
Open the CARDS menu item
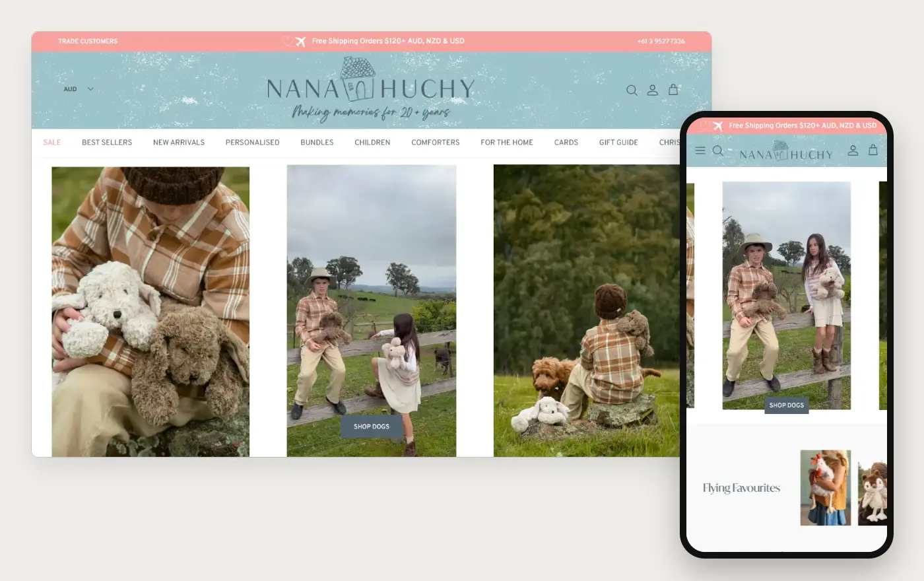coord(566,143)
